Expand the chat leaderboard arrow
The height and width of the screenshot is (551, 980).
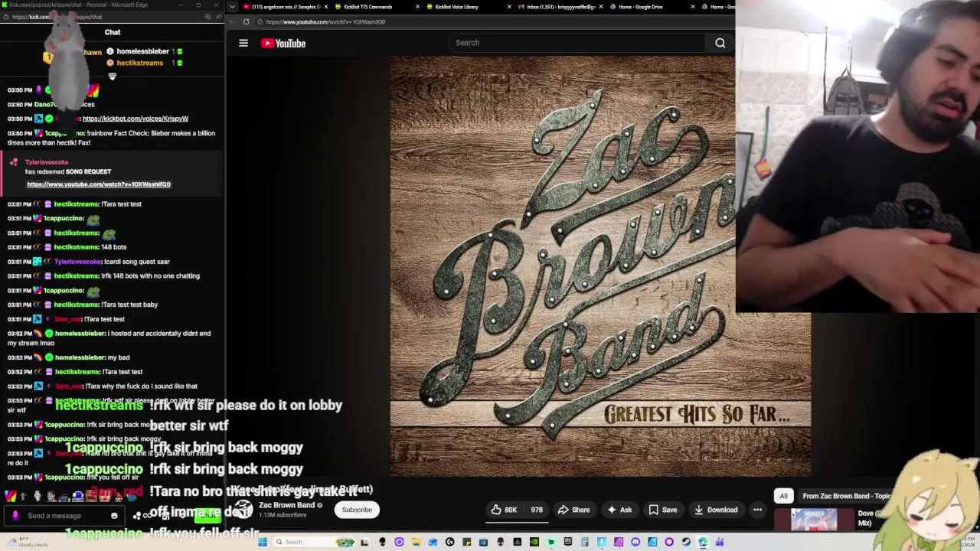pos(112,77)
